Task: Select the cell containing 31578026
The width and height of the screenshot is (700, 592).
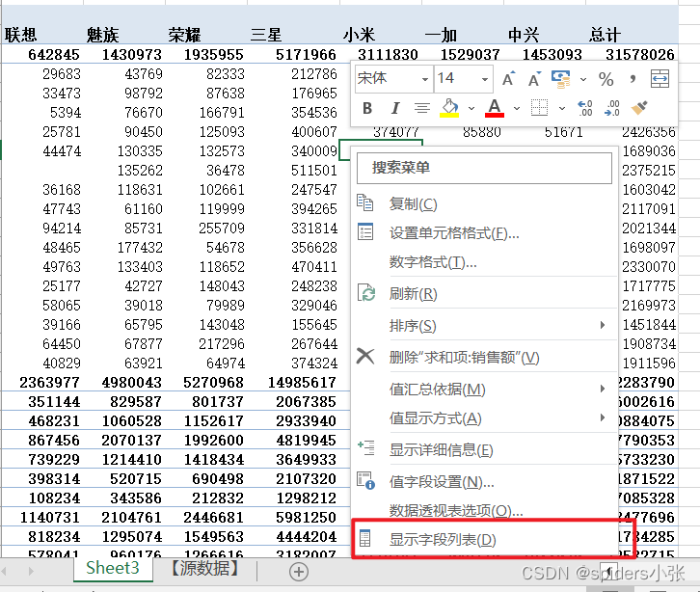Action: [x=639, y=54]
